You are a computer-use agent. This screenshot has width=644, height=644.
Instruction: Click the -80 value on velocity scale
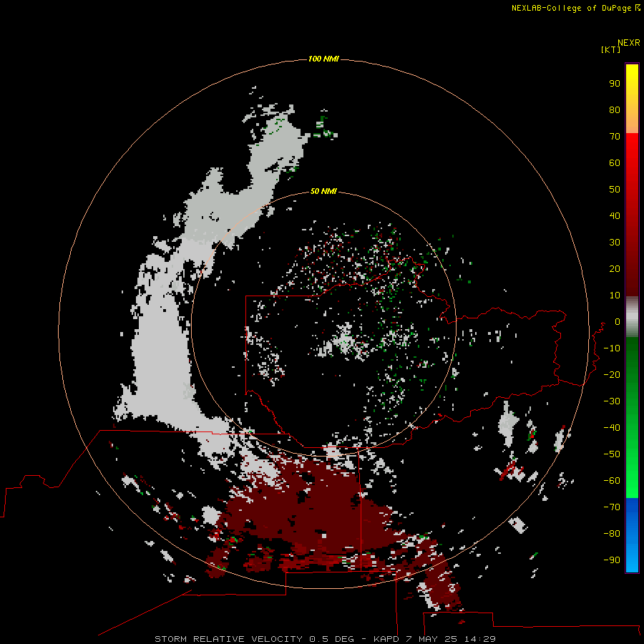[x=612, y=534]
